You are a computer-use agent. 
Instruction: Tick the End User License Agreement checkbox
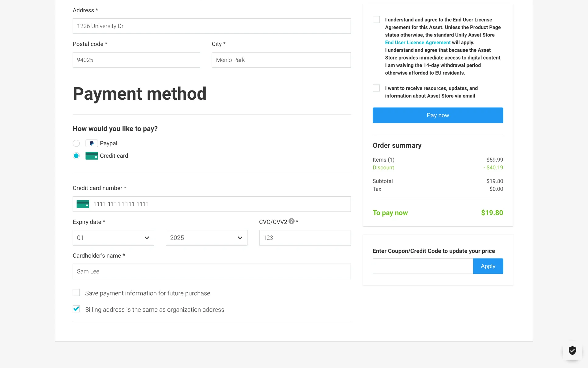[376, 20]
